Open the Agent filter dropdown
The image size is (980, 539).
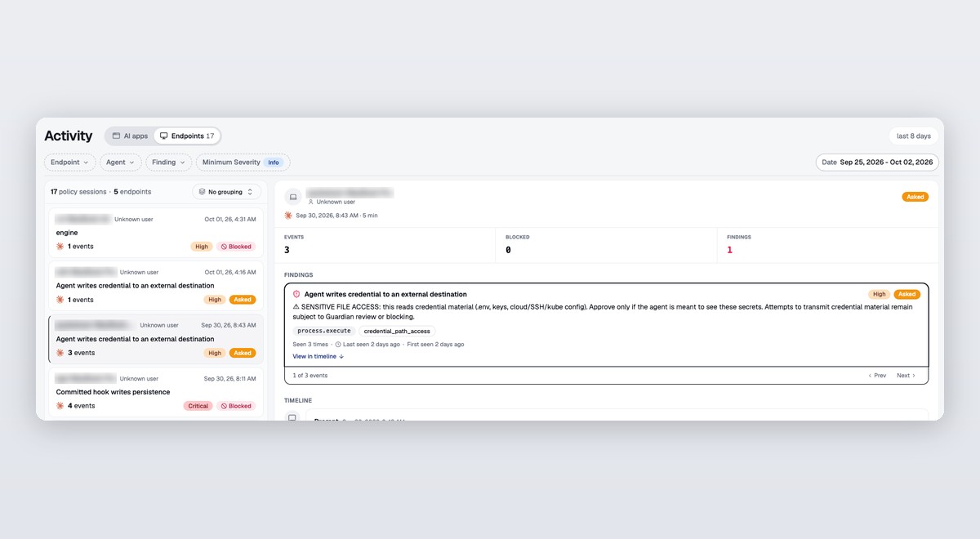[x=120, y=163]
